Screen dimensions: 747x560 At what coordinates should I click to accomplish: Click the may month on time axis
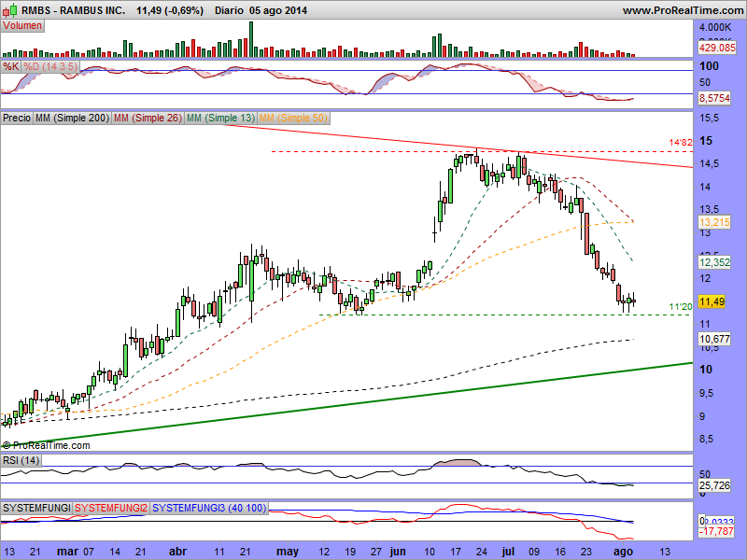coord(288,552)
